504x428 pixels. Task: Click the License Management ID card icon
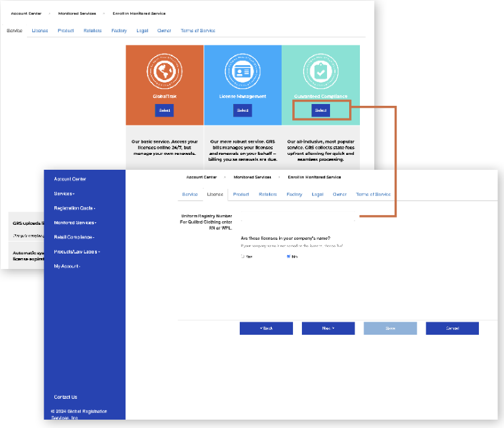[243, 72]
